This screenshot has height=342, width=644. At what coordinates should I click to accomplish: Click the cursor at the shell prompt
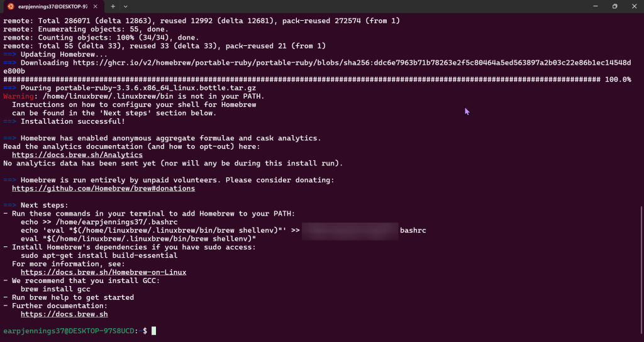[153, 331]
